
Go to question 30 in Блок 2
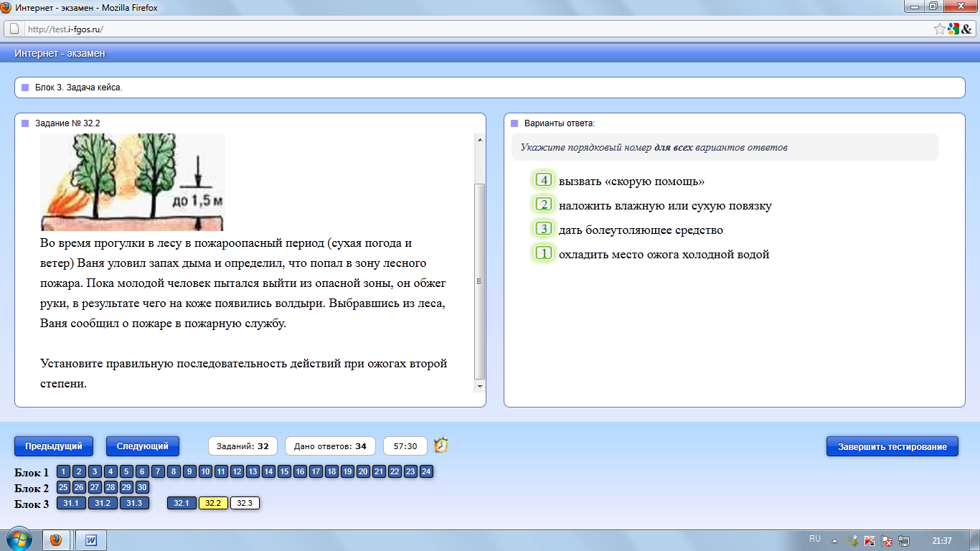click(142, 487)
